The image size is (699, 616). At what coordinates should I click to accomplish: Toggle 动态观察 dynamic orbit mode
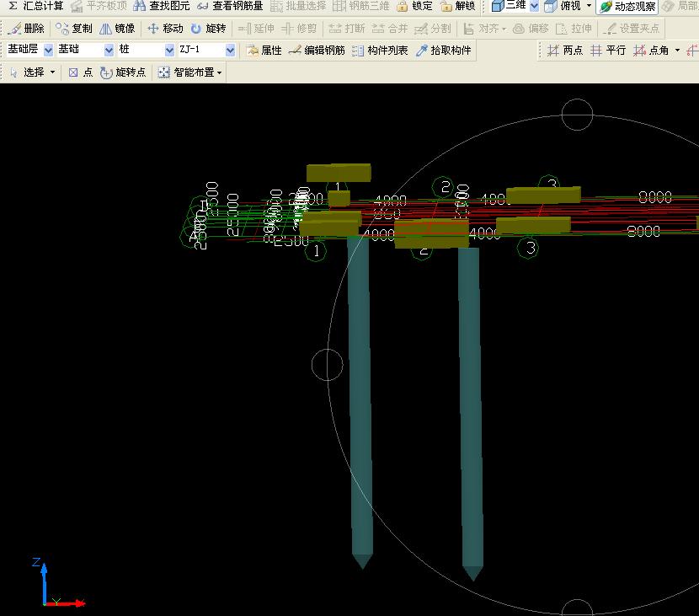(627, 7)
